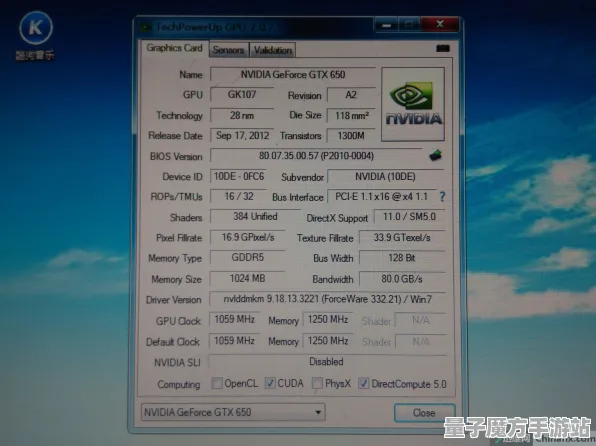The width and height of the screenshot is (596, 446).
Task: Click the Technology value 28 nm
Action: pos(242,115)
